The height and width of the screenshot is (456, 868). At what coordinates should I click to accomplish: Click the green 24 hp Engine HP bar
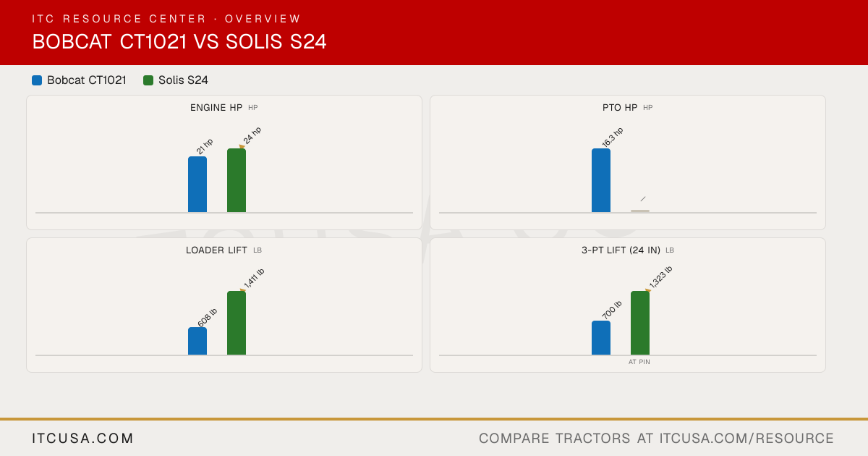coord(237,180)
